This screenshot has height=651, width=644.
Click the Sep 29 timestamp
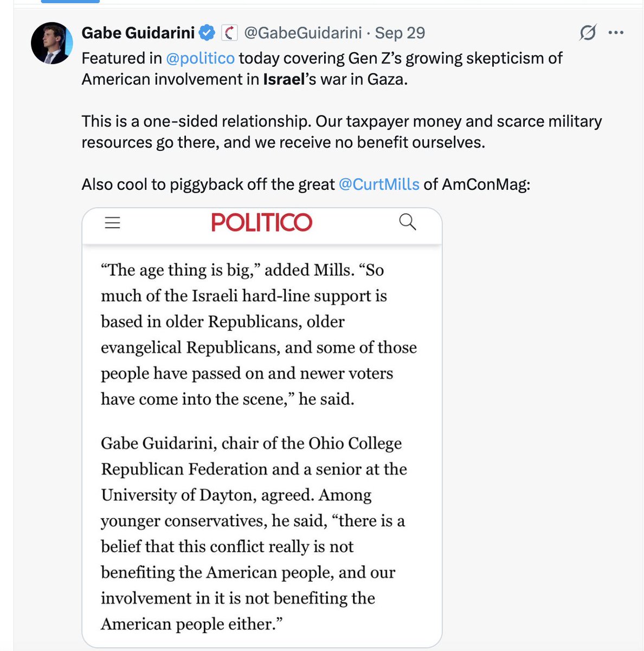coord(400,33)
